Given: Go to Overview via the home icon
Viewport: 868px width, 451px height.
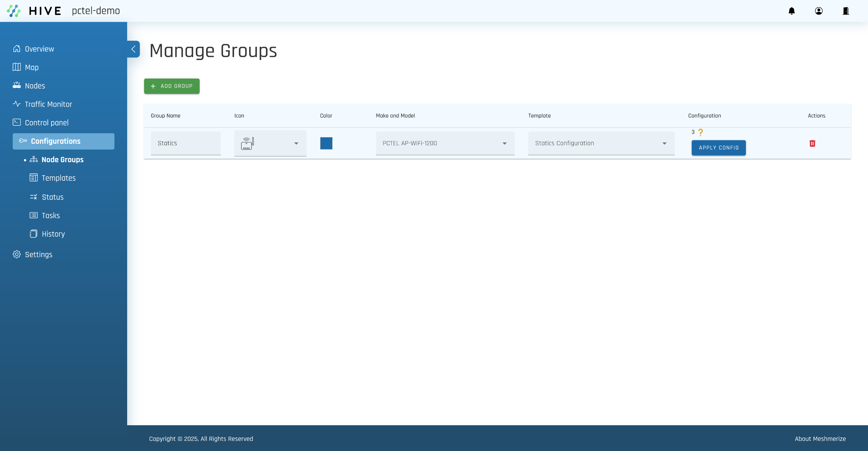Looking at the screenshot, I should (17, 49).
